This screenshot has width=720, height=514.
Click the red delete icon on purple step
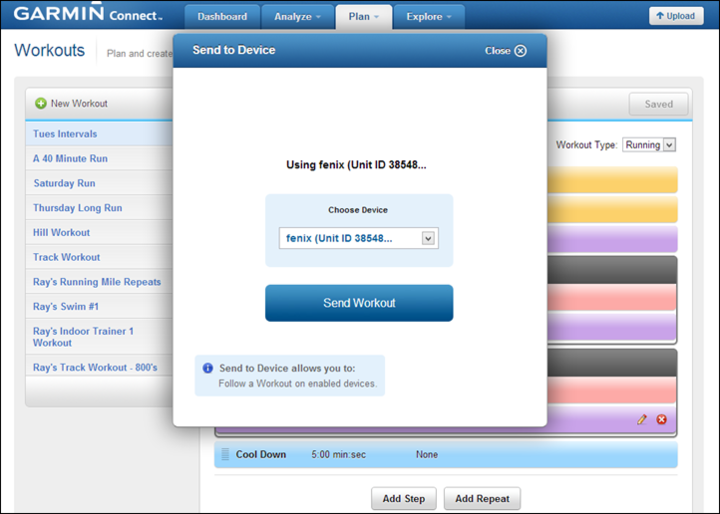[x=661, y=420]
